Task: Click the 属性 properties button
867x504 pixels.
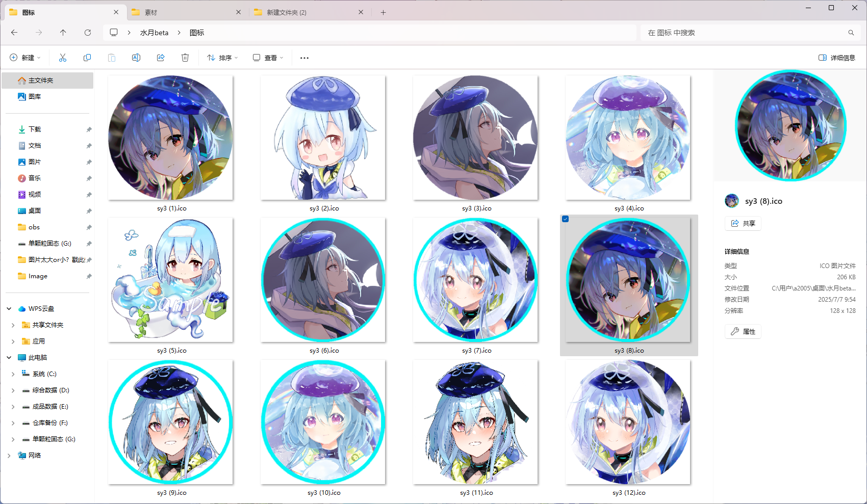Action: pyautogui.click(x=743, y=331)
